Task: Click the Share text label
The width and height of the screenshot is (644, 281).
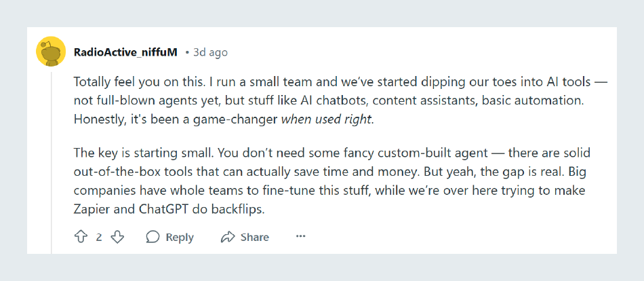Action: click(255, 238)
